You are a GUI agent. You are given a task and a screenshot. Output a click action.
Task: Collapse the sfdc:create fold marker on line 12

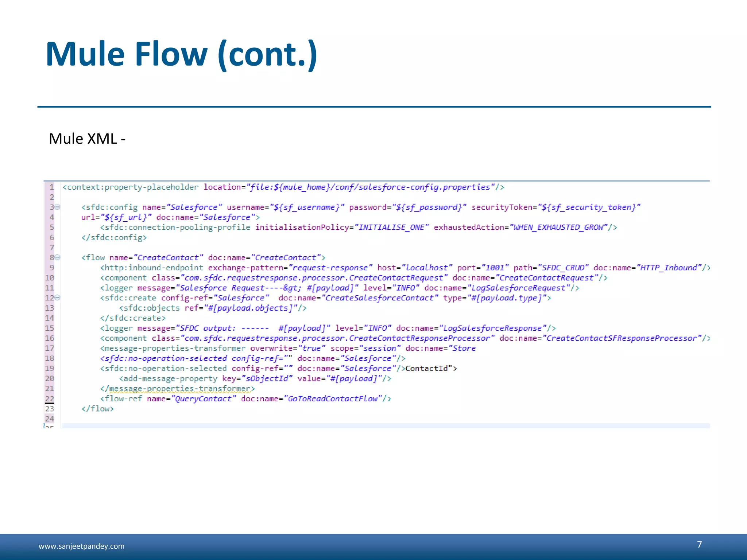58,298
